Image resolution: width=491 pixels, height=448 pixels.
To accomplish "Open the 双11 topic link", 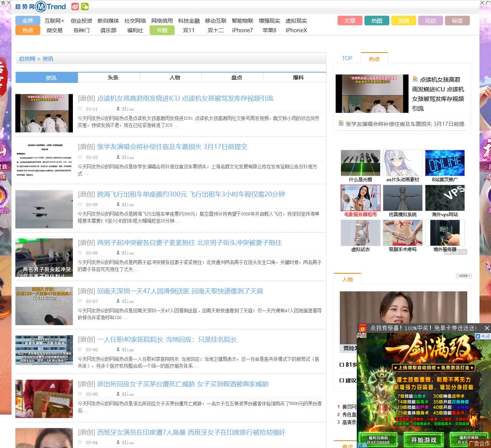I will coord(189,30).
